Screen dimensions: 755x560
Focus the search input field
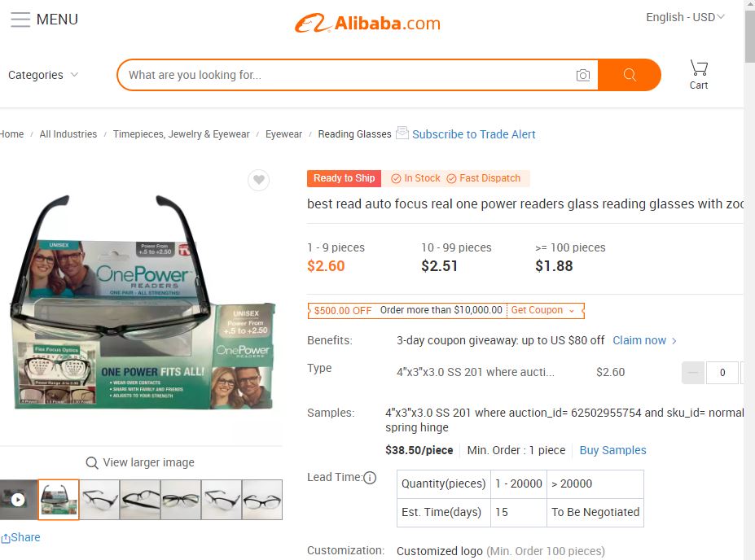pos(347,75)
